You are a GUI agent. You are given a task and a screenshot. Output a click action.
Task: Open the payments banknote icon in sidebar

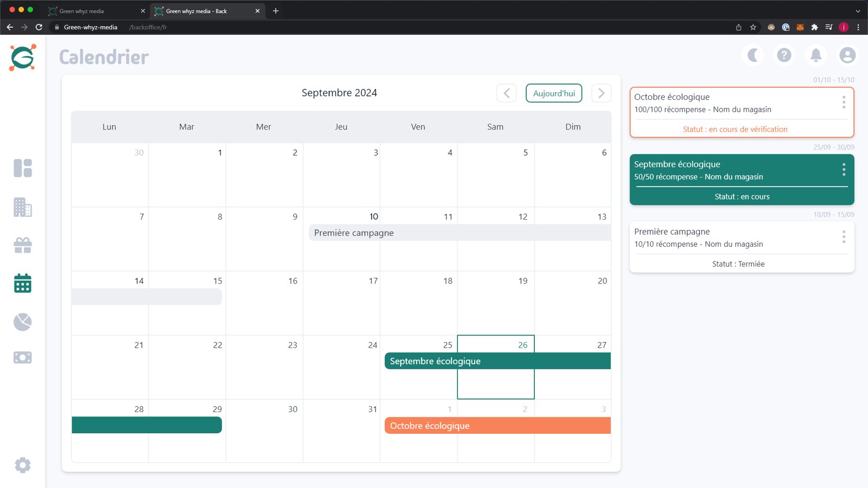pyautogui.click(x=23, y=357)
